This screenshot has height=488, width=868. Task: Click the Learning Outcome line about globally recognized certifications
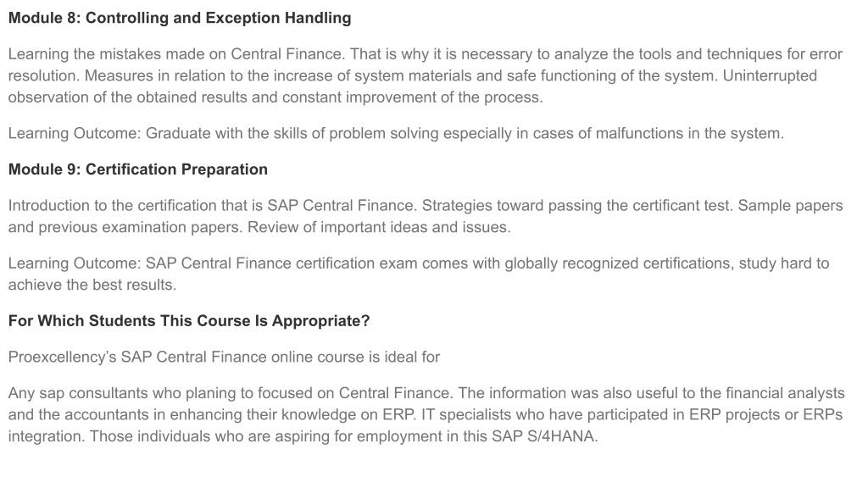point(419,274)
